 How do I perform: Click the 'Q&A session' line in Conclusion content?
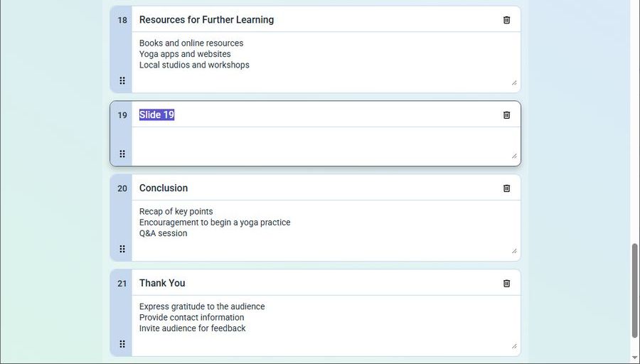pyautogui.click(x=164, y=233)
